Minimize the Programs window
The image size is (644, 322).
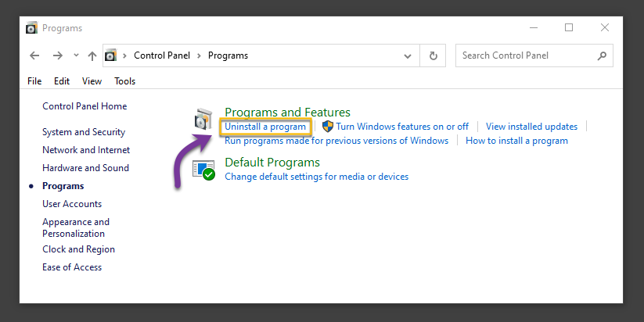point(534,28)
